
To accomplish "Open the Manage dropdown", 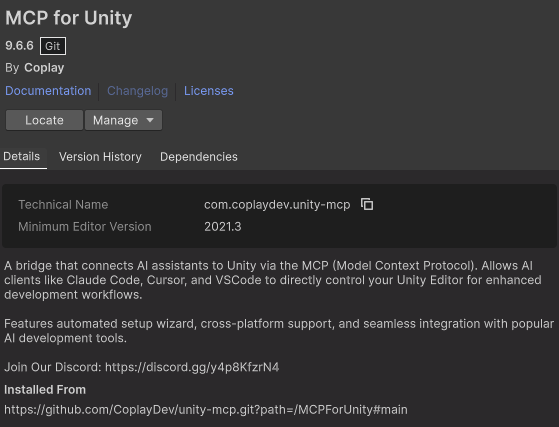I will click(123, 120).
